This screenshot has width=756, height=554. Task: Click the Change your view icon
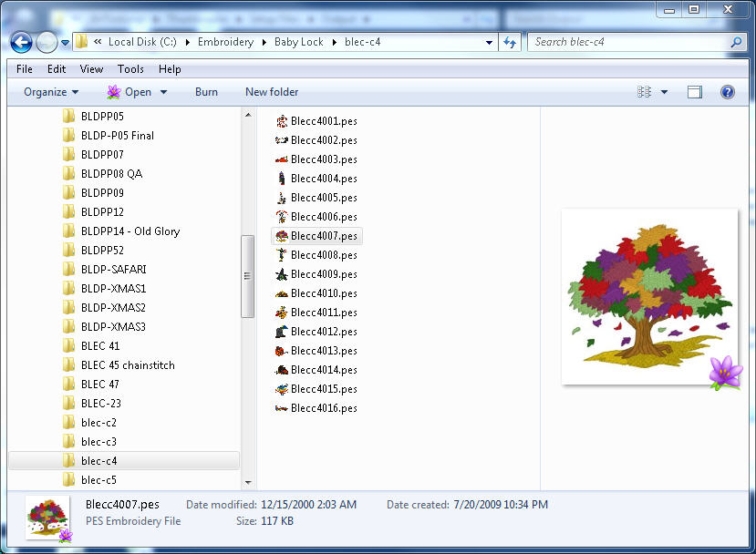pyautogui.click(x=645, y=92)
